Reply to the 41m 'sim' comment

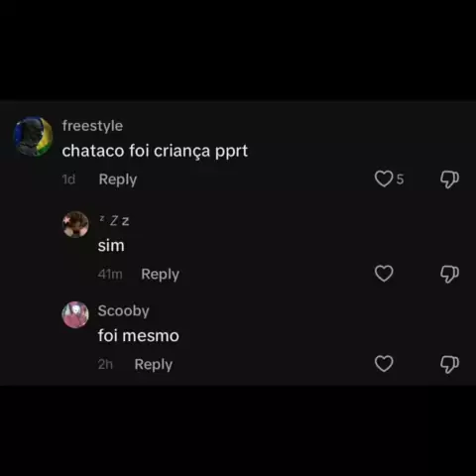[x=160, y=274]
